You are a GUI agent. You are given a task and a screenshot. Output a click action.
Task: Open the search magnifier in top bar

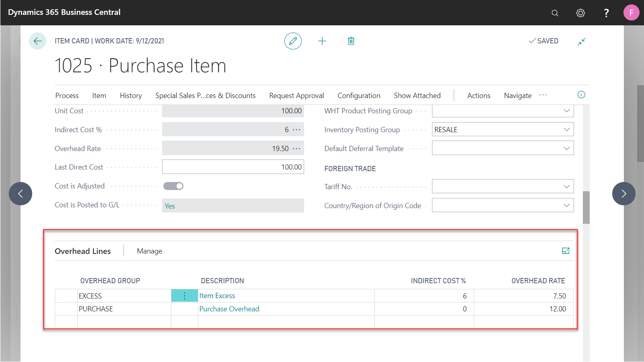point(555,13)
